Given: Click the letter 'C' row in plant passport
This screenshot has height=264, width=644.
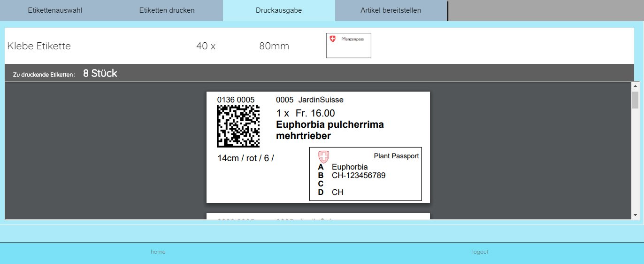Looking at the screenshot, I should [x=321, y=184].
